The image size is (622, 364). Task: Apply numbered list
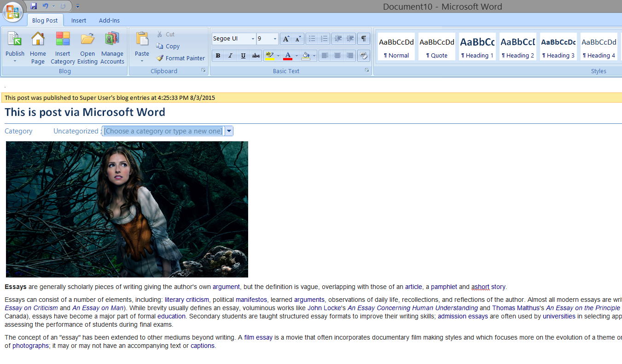point(324,39)
